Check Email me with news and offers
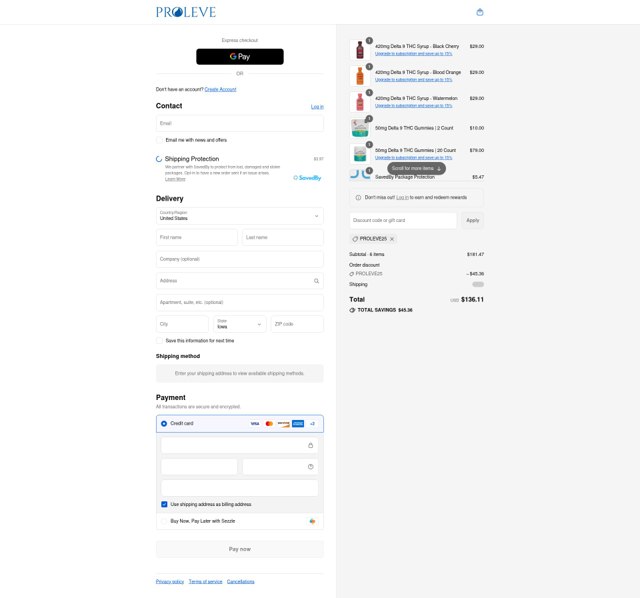This screenshot has width=640, height=598. (x=160, y=140)
